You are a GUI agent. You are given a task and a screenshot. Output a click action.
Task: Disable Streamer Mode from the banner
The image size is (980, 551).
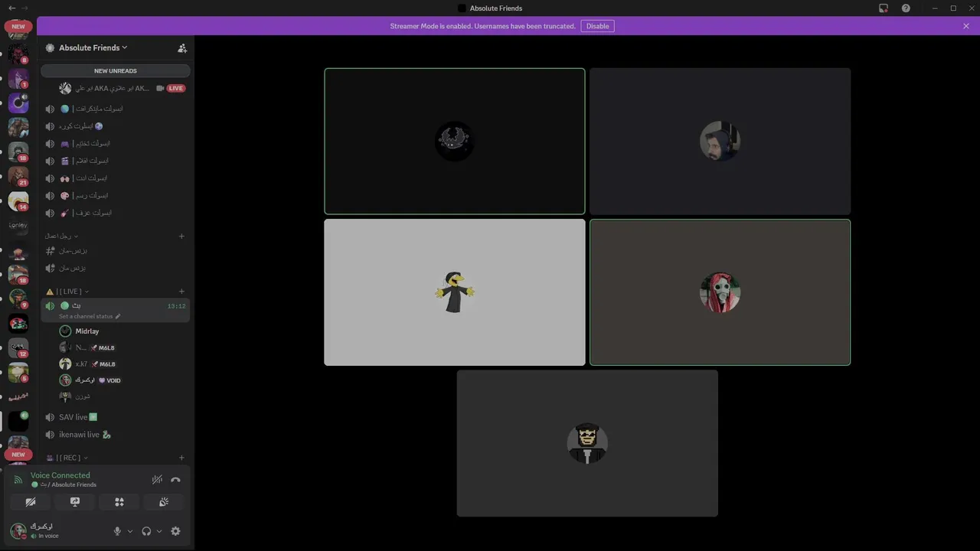(597, 26)
